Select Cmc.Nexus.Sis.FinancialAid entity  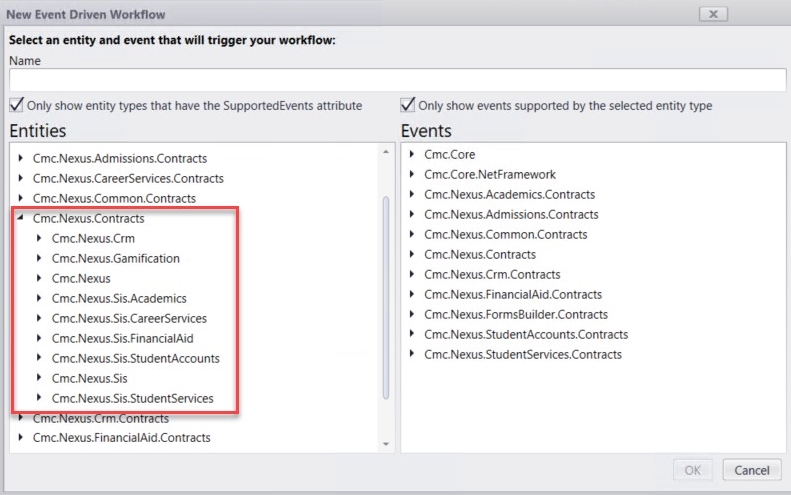(122, 338)
